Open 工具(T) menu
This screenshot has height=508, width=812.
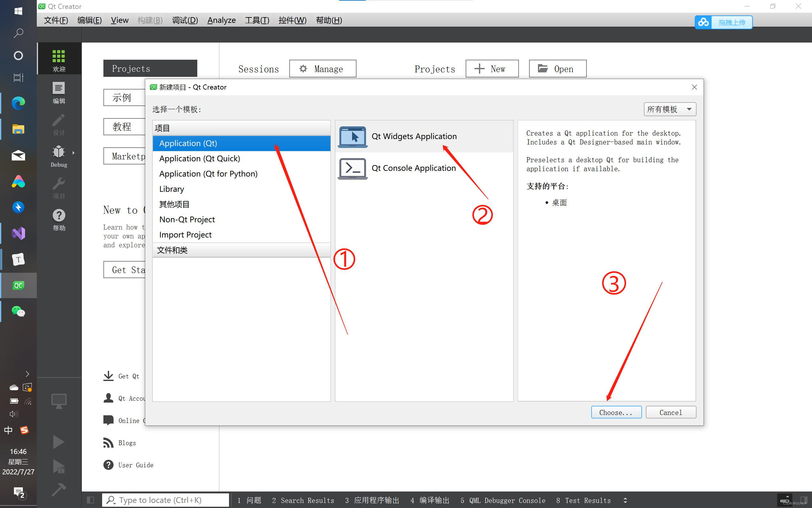[x=257, y=20]
